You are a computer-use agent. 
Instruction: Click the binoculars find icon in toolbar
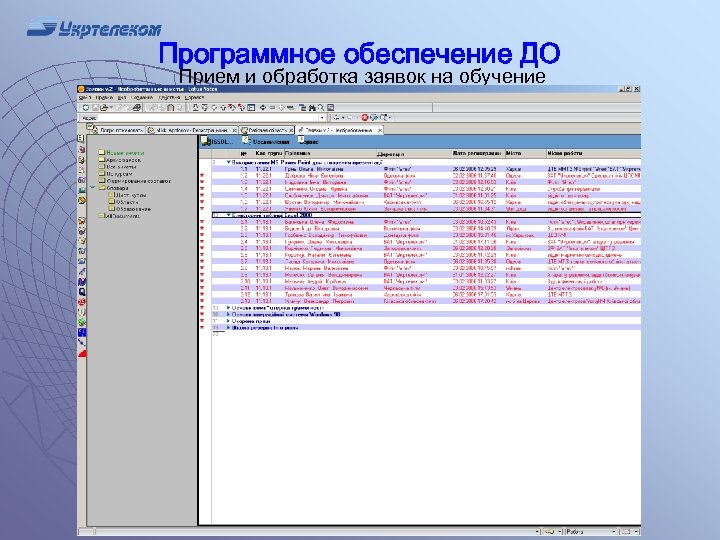click(312, 107)
